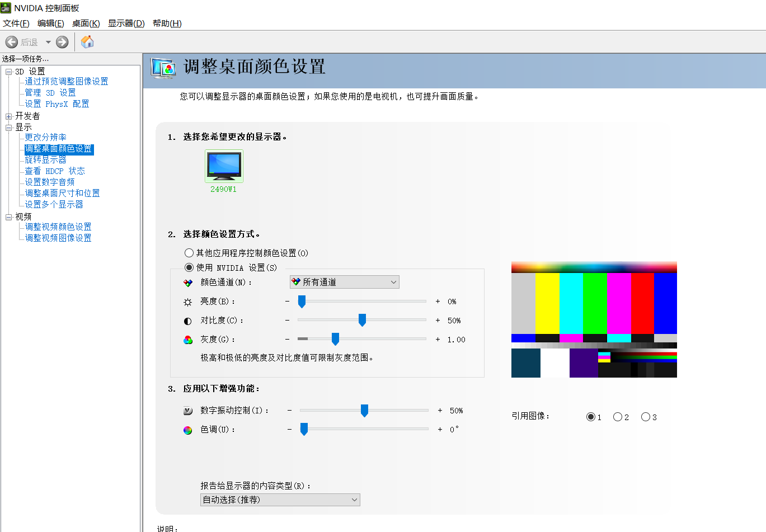Go to the Home page icon
The height and width of the screenshot is (532, 766).
pos(87,42)
